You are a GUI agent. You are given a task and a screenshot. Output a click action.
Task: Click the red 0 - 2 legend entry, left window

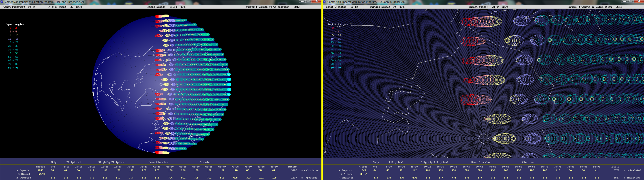click(13, 28)
